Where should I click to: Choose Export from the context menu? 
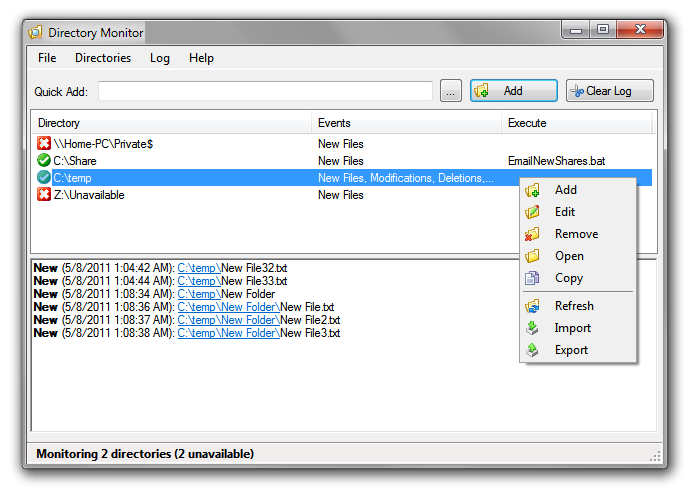[578, 350]
